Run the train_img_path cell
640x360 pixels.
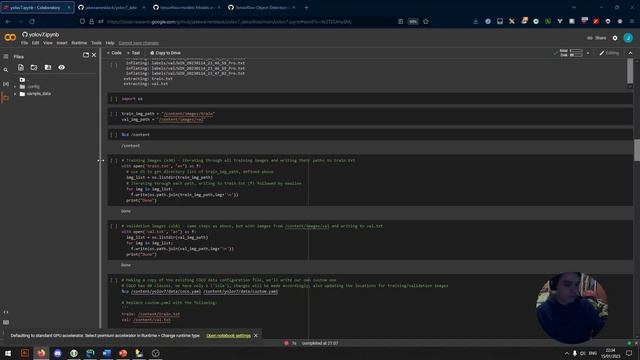(x=113, y=114)
